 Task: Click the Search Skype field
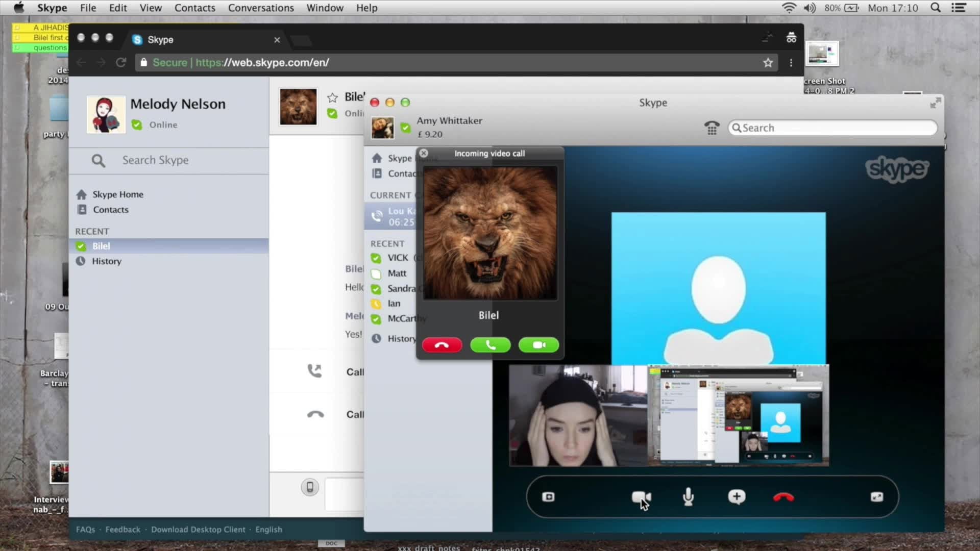tap(155, 160)
